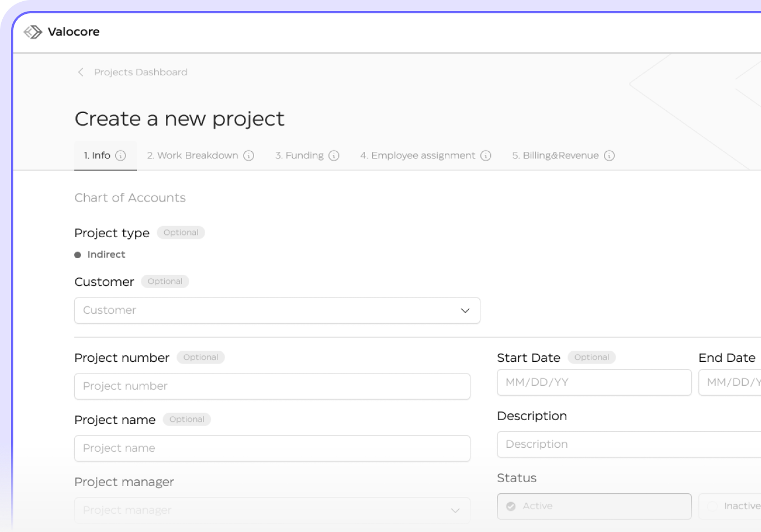Viewport: 761px width, 532px height.
Task: Select the Indirect project type option
Action: [100, 254]
